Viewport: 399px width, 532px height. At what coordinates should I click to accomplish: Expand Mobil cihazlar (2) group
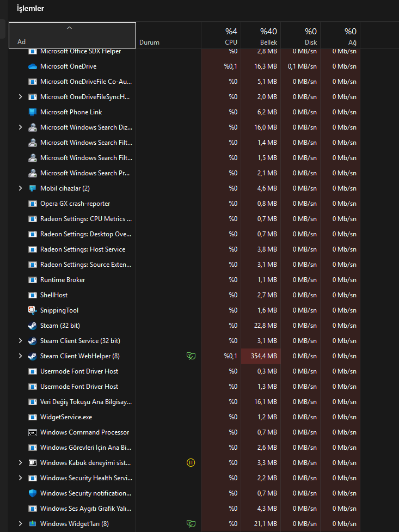coord(20,188)
